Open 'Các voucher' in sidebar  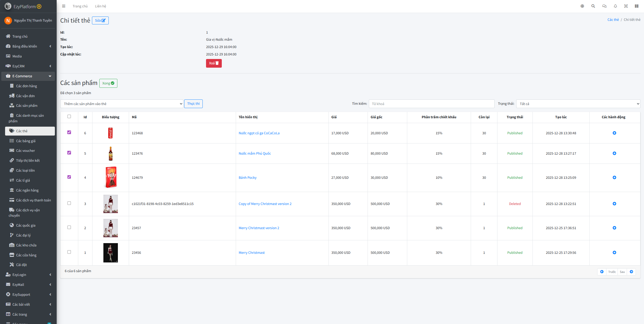click(x=25, y=151)
